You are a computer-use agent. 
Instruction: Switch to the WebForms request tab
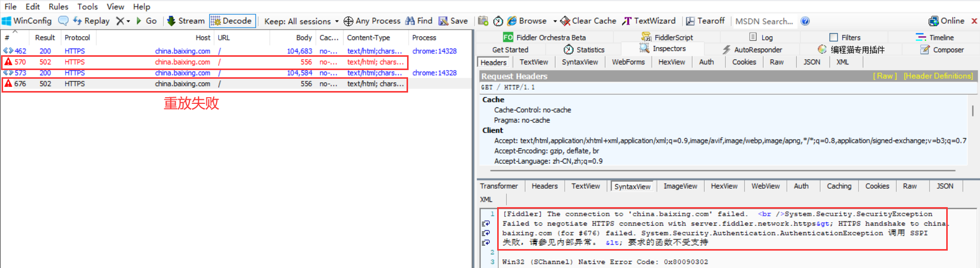[x=628, y=62]
